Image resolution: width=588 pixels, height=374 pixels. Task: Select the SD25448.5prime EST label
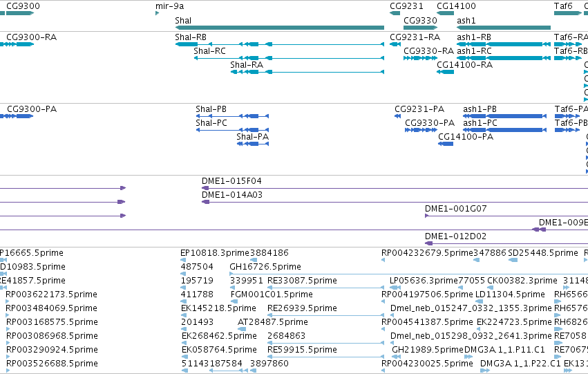pyautogui.click(x=542, y=253)
